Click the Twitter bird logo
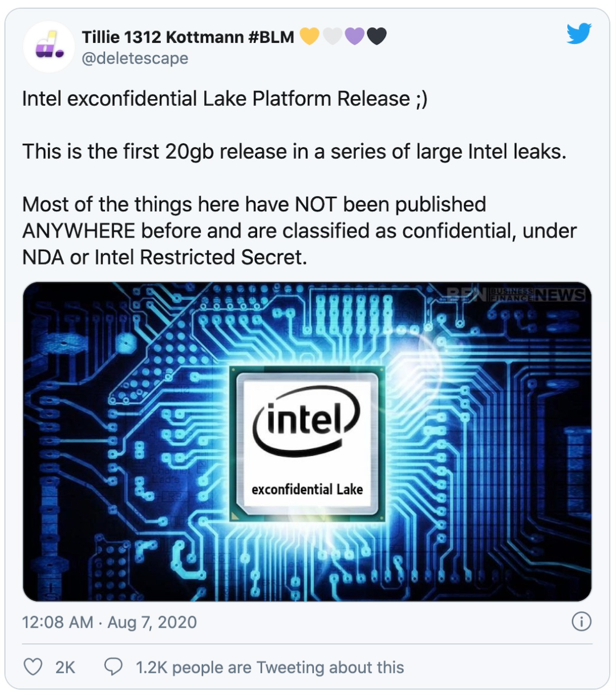This screenshot has height=695, width=616. (x=579, y=34)
